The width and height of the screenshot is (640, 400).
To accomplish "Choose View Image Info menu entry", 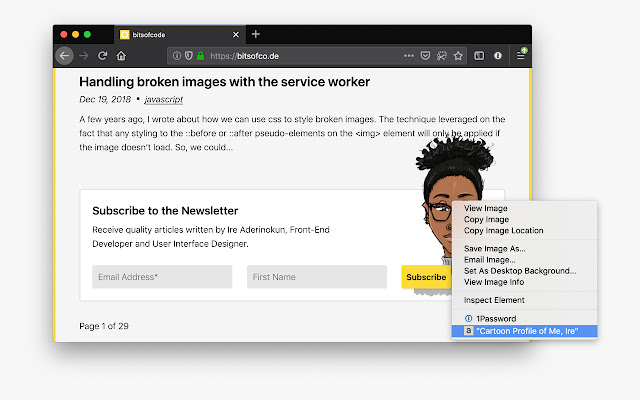I will 494,282.
